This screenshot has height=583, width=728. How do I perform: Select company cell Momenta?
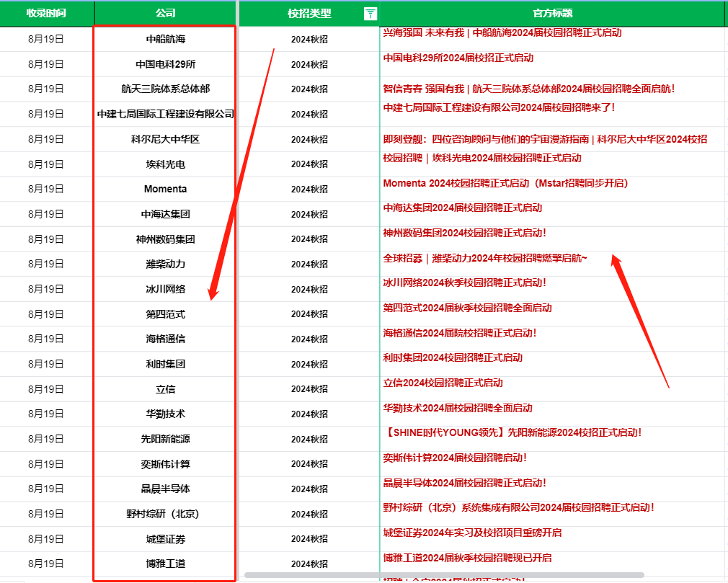tap(165, 189)
